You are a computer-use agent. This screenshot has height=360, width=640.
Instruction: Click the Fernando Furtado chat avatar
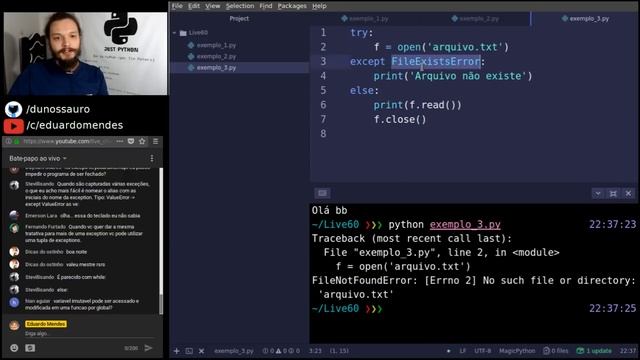point(14,228)
